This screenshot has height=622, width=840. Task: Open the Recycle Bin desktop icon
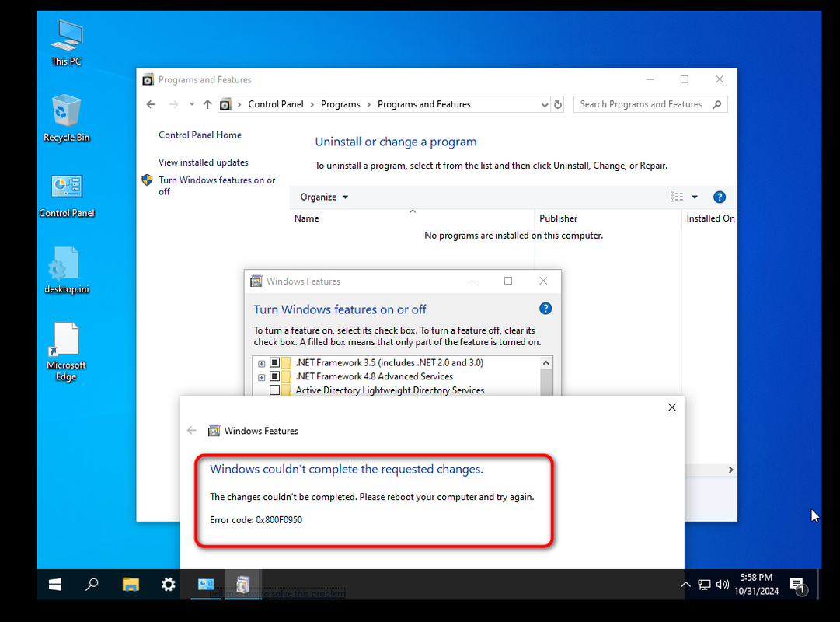(66, 118)
